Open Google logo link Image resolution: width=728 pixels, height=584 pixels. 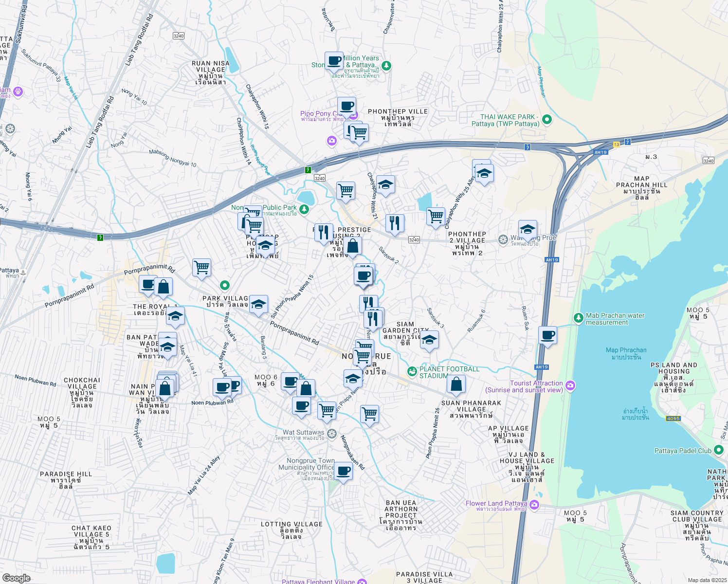16,578
